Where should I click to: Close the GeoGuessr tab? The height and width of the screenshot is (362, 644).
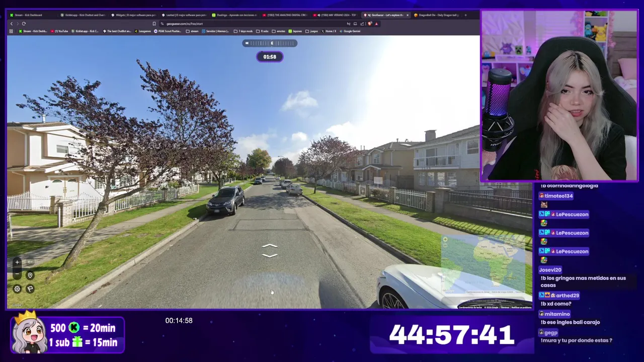pos(408,15)
